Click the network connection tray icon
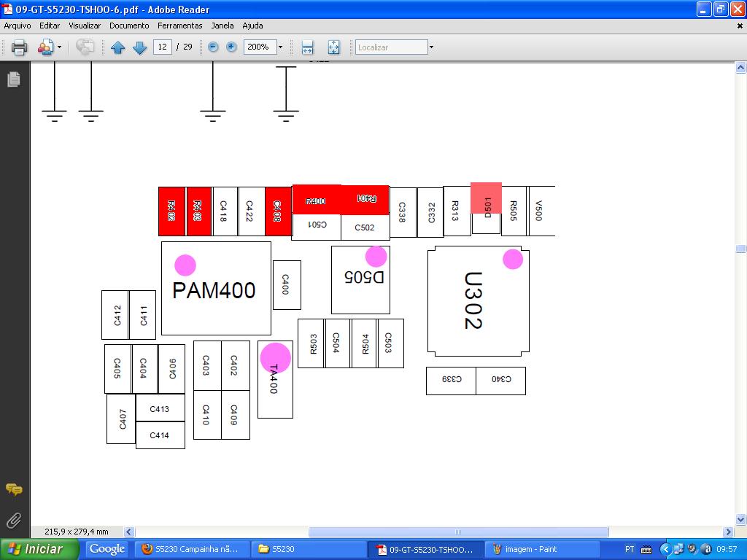Image resolution: width=747 pixels, height=560 pixels. pos(678,549)
